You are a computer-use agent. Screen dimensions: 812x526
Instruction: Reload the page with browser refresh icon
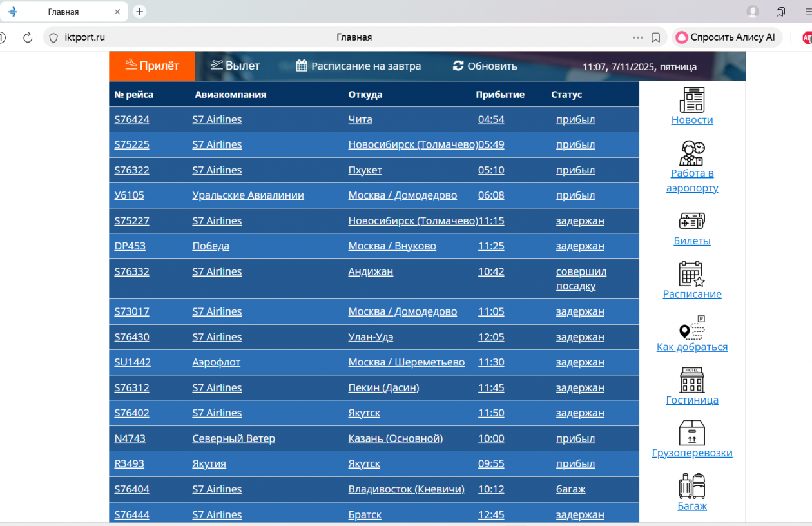28,37
